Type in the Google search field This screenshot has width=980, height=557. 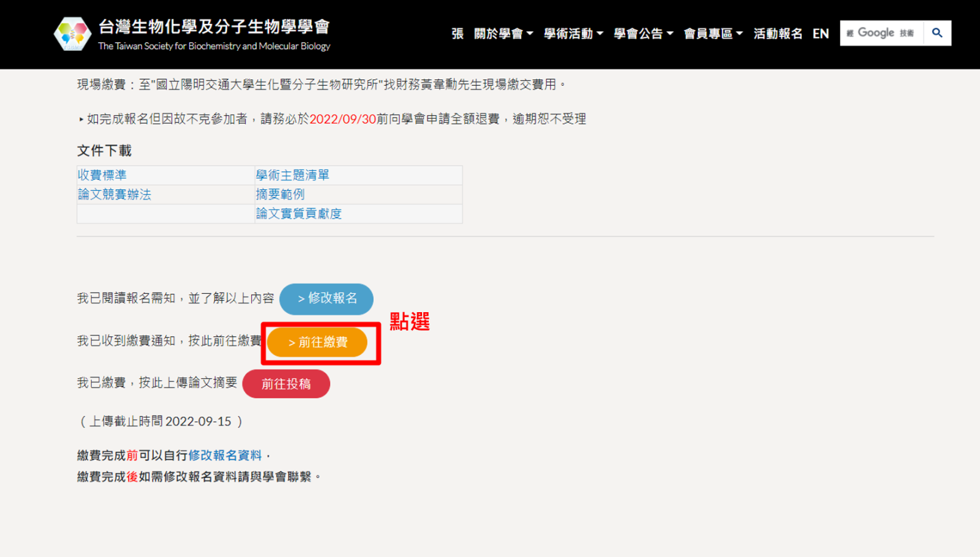point(882,33)
